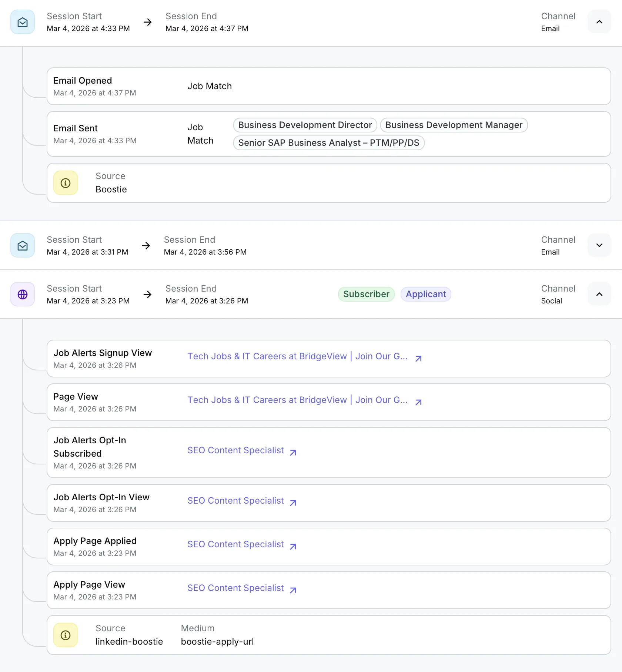Expand the 3:31 PM Email session
Image resolution: width=622 pixels, height=672 pixels.
(599, 246)
